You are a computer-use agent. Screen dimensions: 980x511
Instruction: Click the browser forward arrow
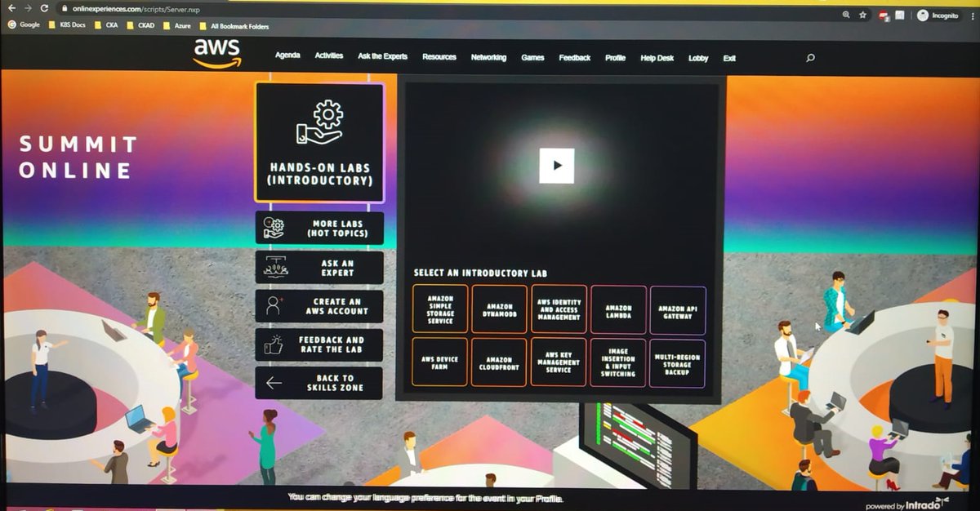(x=28, y=8)
